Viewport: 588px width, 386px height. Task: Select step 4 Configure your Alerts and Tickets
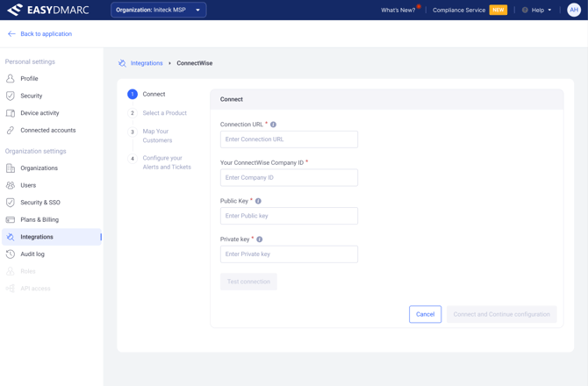pos(160,162)
